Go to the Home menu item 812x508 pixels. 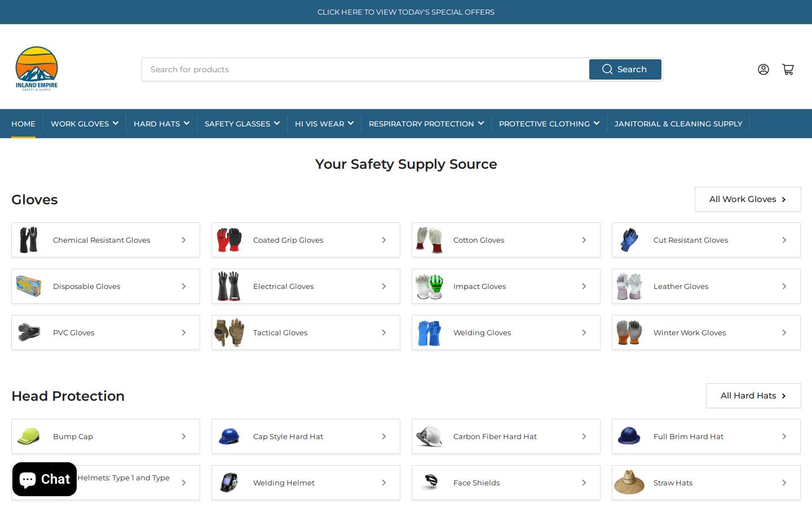click(23, 124)
